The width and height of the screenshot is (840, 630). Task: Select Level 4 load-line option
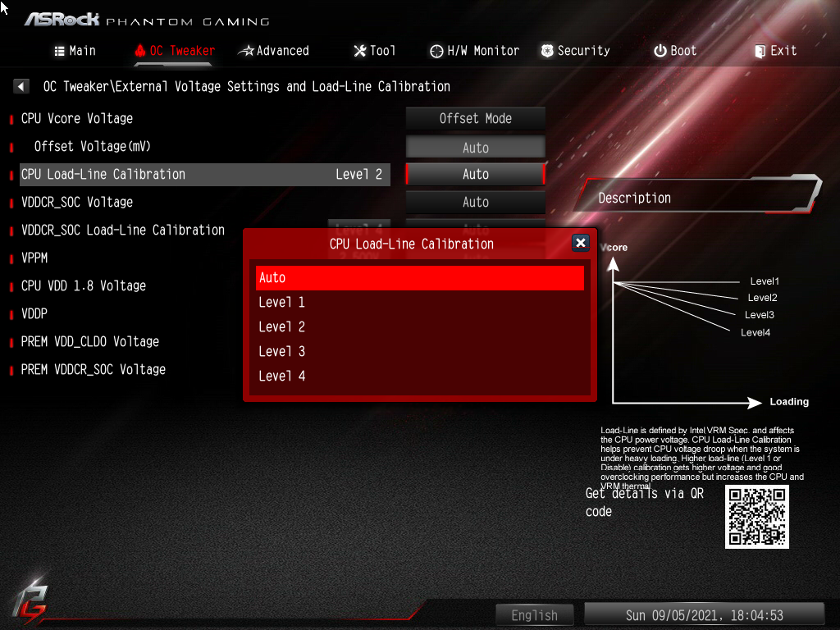pyautogui.click(x=419, y=376)
